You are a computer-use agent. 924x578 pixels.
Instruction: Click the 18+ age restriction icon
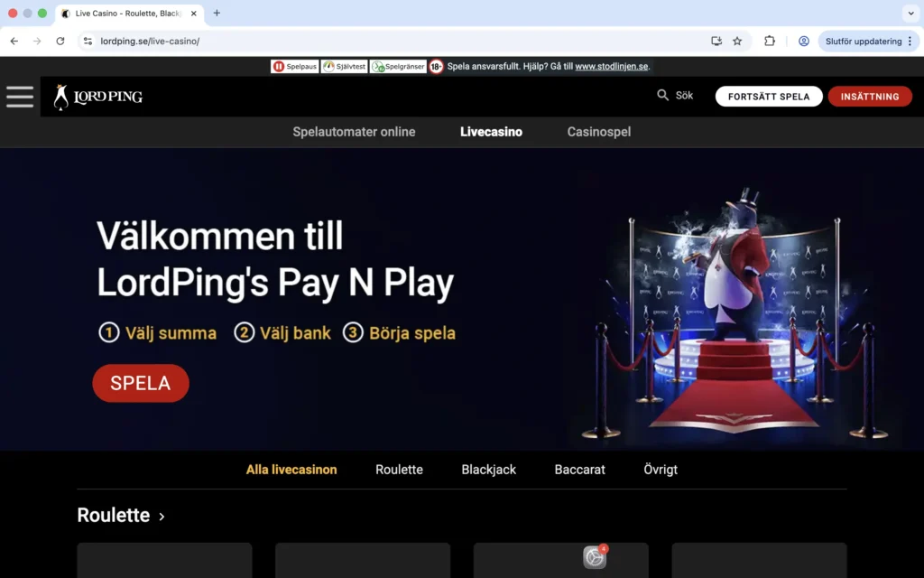436,66
